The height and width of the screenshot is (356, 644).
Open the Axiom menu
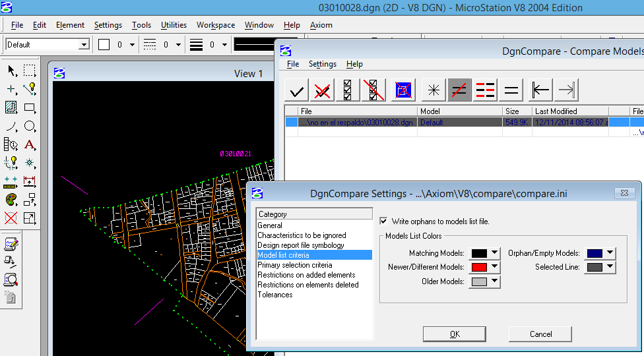click(321, 25)
